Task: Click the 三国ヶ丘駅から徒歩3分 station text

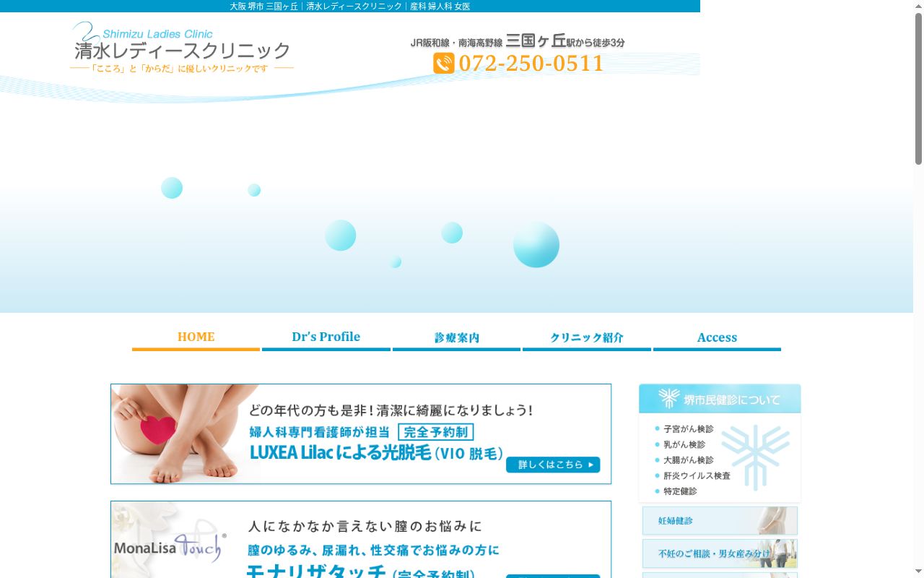Action: [x=565, y=41]
